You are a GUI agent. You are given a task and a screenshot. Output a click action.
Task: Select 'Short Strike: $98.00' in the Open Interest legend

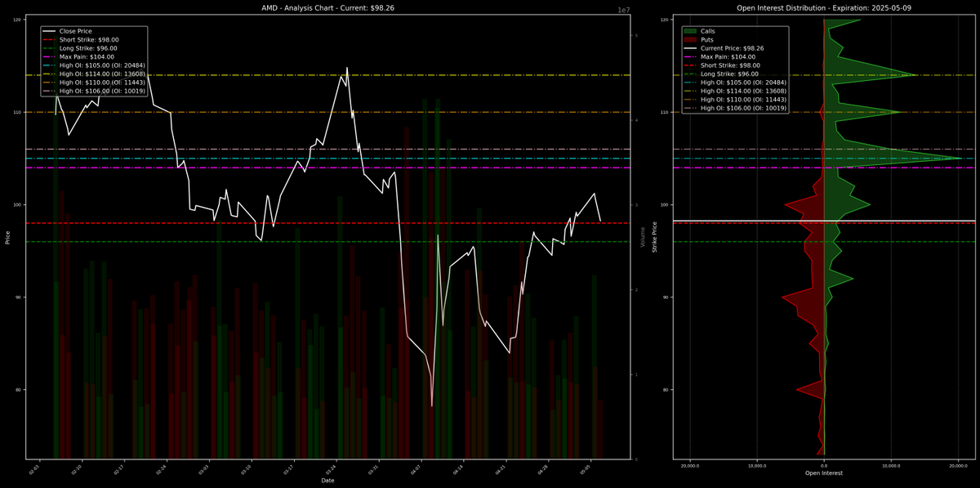730,65
